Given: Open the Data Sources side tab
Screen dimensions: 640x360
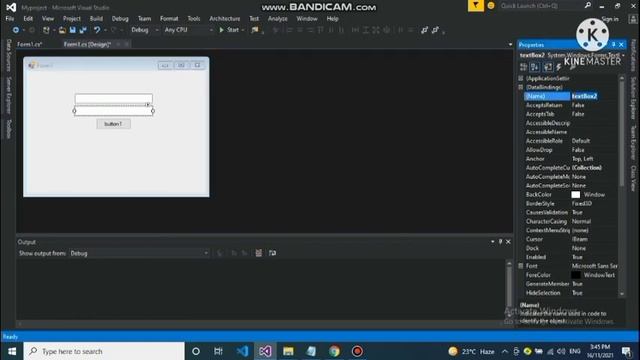Looking at the screenshot, I should (x=8, y=55).
